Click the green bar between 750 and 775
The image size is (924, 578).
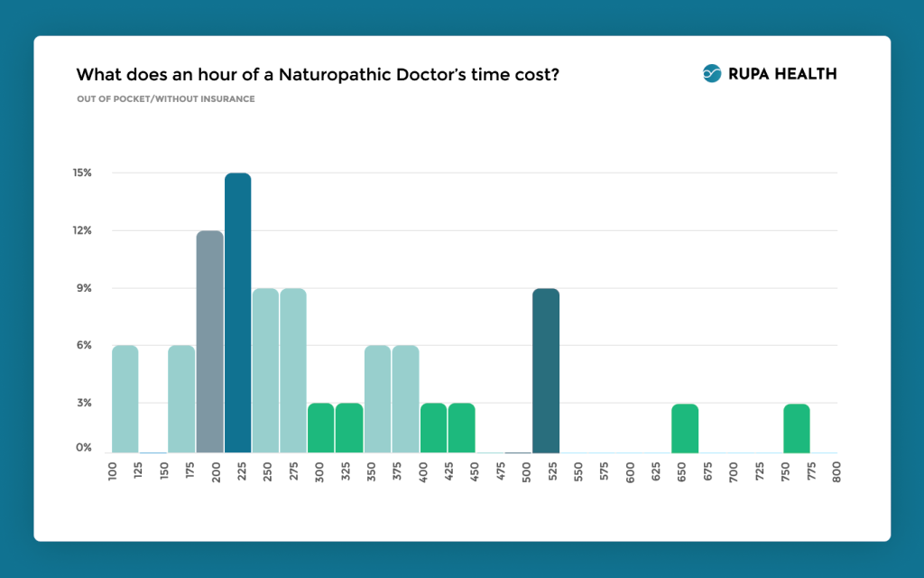[797, 428]
